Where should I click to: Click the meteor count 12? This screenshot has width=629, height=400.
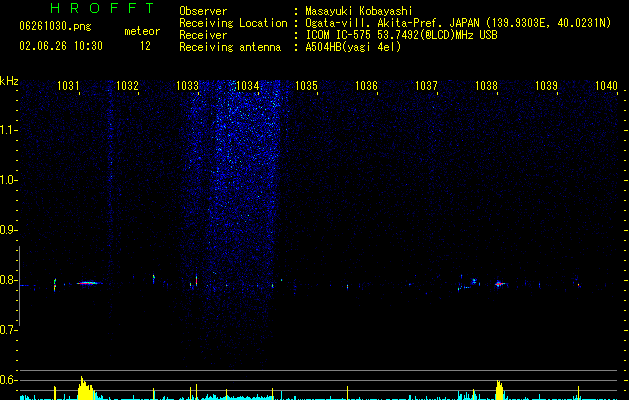coord(145,46)
